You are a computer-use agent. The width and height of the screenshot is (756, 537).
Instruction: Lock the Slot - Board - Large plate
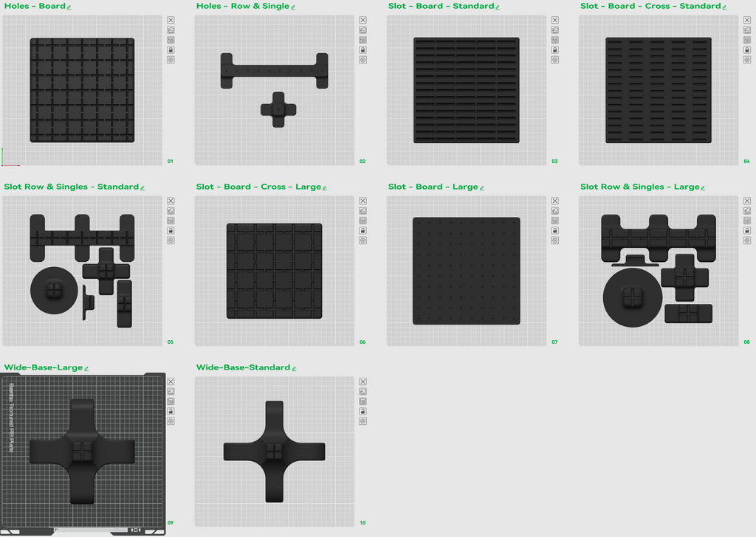pyautogui.click(x=554, y=230)
